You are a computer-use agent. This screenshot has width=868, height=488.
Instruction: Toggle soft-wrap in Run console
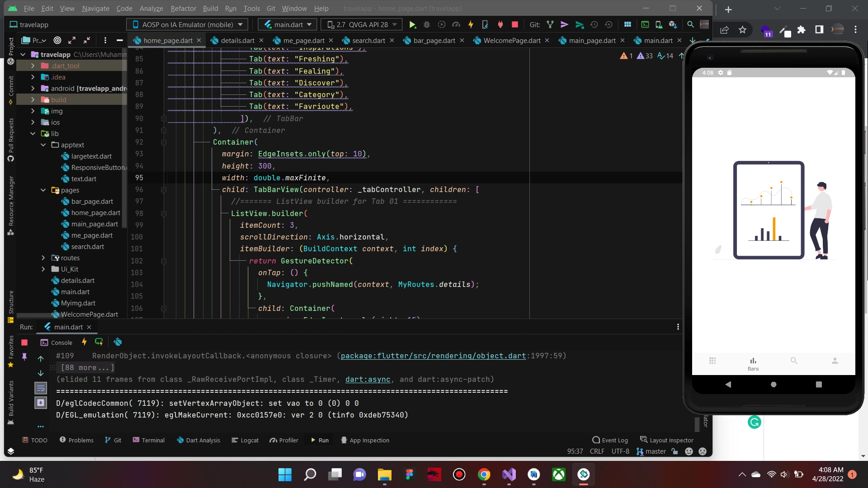41,388
